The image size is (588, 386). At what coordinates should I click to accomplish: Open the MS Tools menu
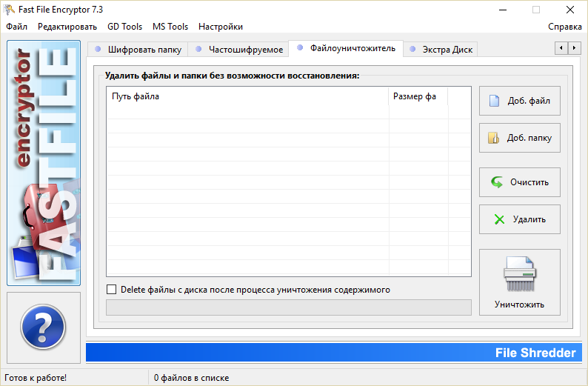tap(170, 27)
